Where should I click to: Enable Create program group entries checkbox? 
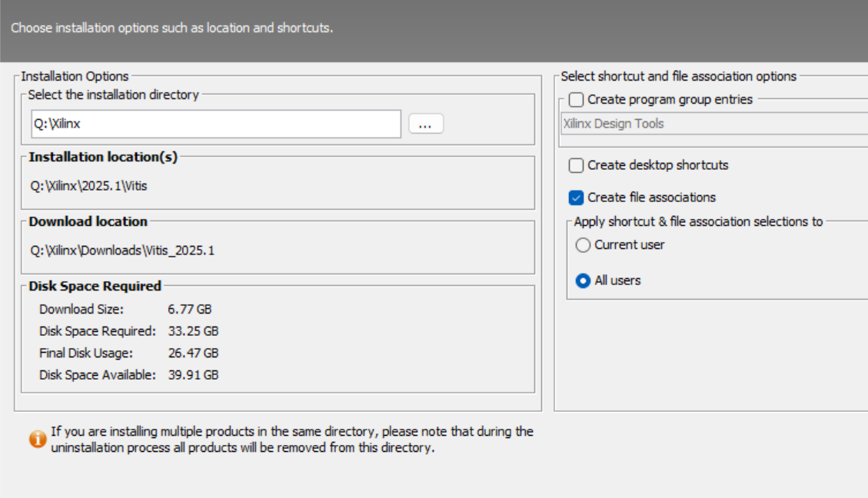(577, 100)
